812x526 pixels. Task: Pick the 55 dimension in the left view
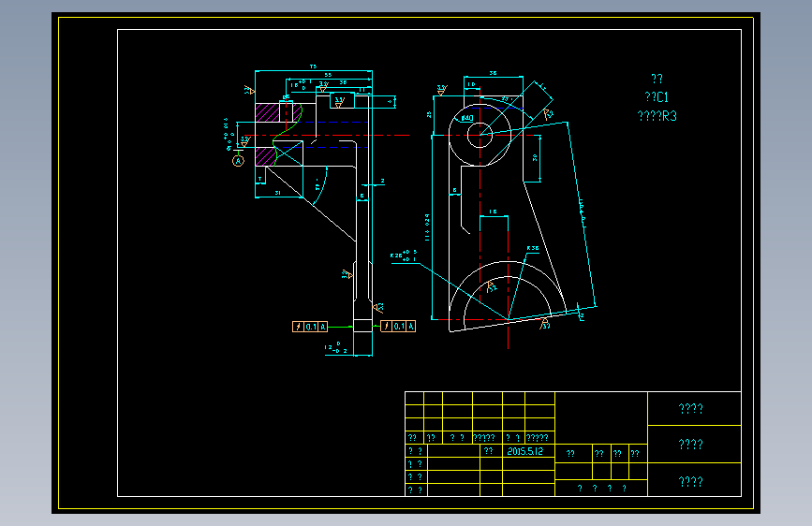click(328, 76)
